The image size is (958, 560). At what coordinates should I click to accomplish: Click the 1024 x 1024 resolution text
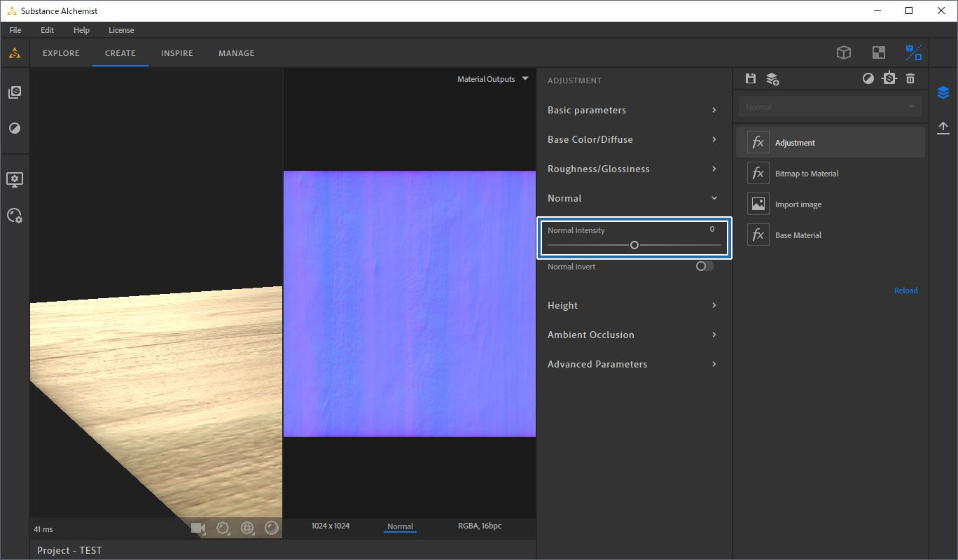click(331, 526)
